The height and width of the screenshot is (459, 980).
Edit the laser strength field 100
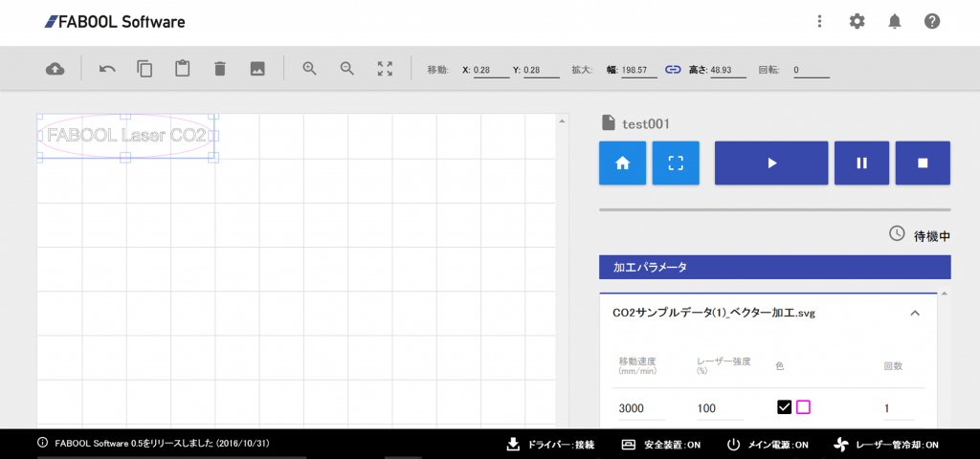point(720,409)
